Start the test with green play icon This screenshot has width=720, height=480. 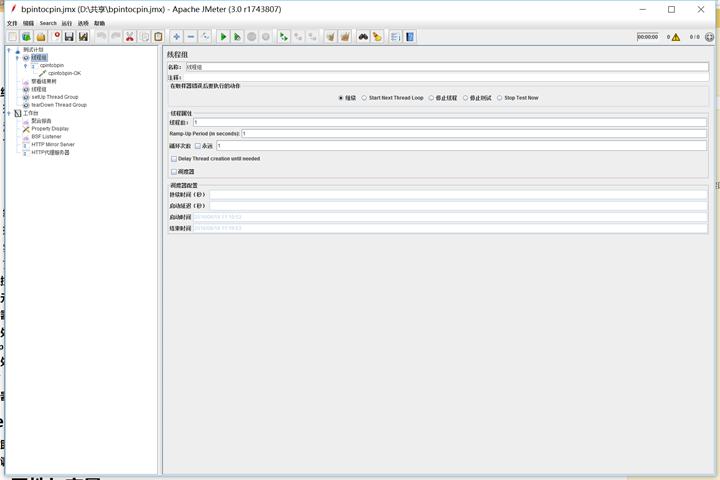(223, 37)
